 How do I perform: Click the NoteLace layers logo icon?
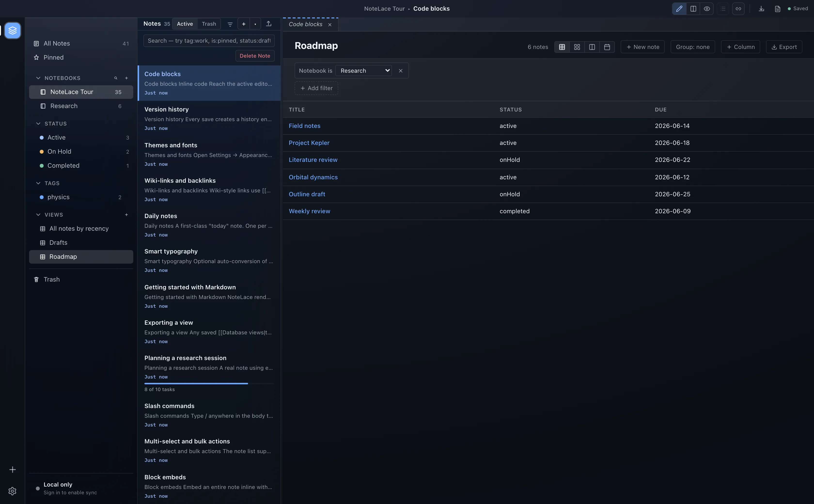point(13,30)
